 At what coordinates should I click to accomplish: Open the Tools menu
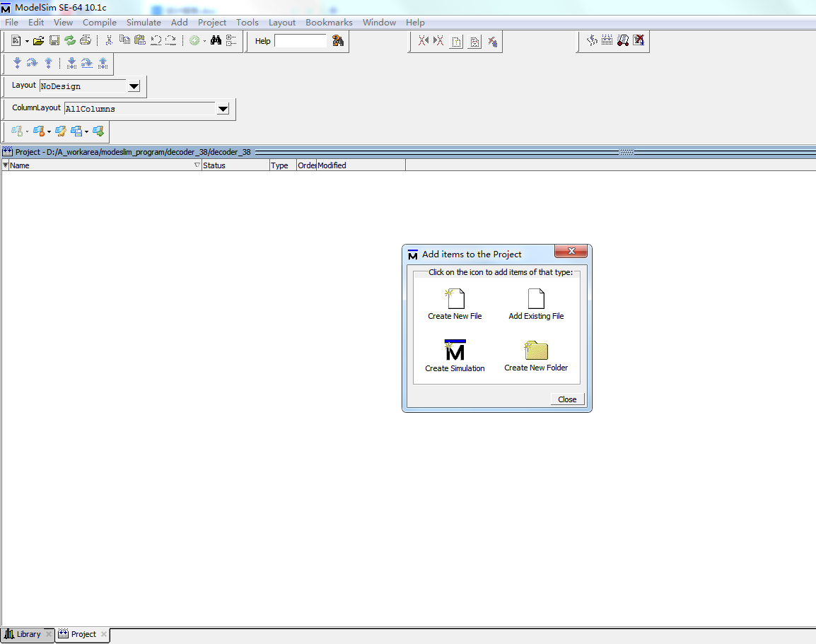tap(247, 23)
